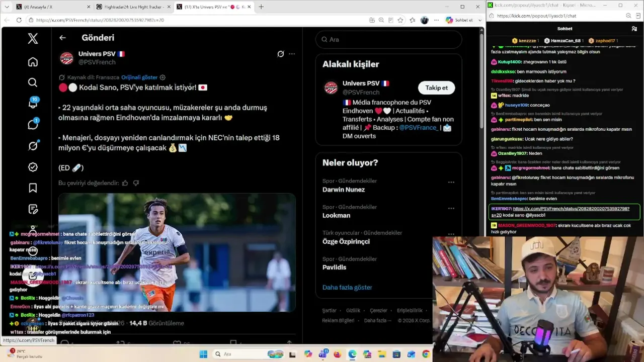Open the Kodai Sano post photo
This screenshot has width=644, height=362.
pos(177,252)
